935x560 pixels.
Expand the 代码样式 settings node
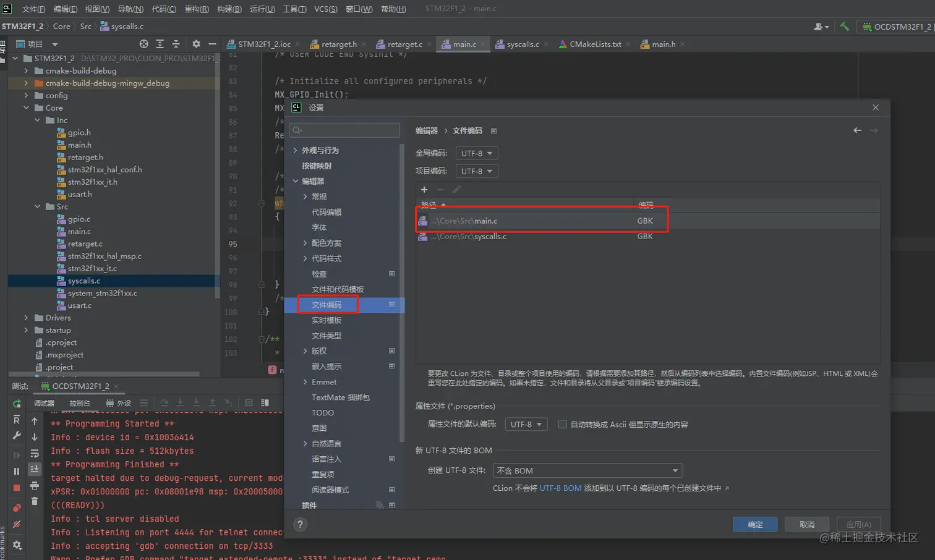305,258
